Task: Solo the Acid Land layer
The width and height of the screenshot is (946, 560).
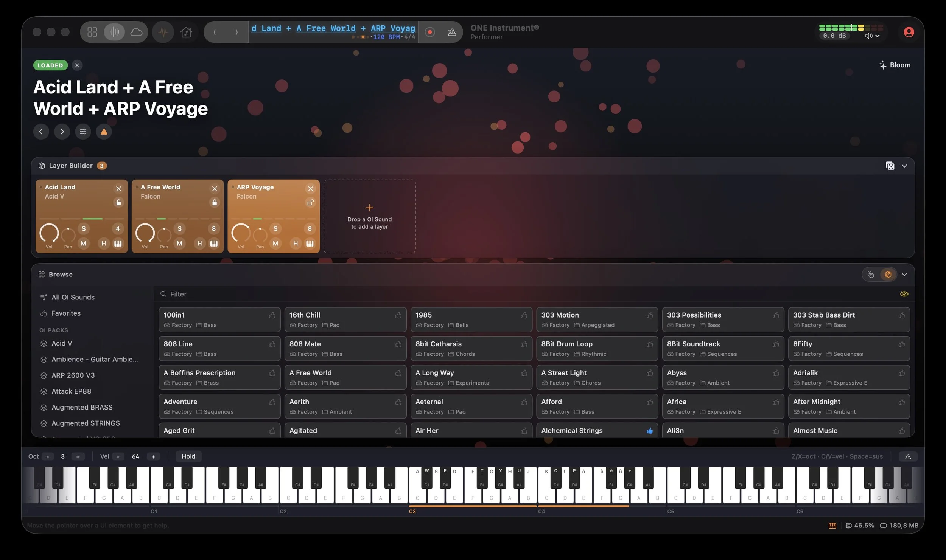Action: pyautogui.click(x=84, y=228)
